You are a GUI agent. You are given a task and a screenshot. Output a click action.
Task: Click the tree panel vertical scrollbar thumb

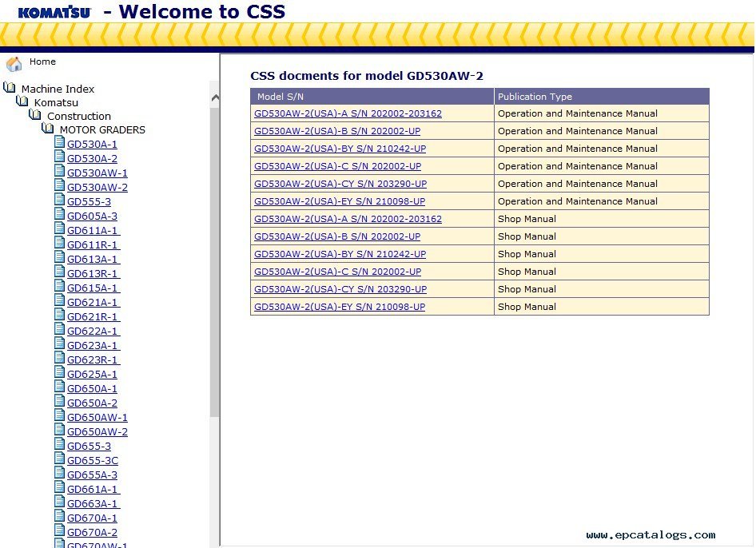pyautogui.click(x=214, y=262)
